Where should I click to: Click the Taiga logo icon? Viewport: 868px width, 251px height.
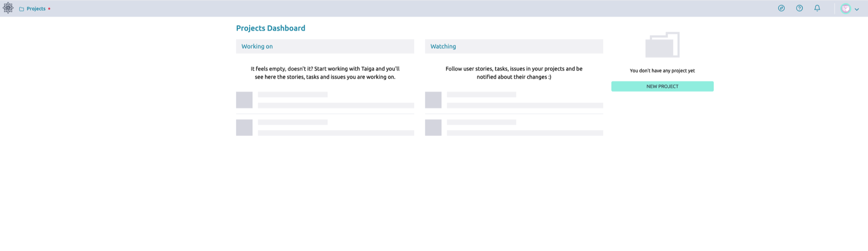8,8
